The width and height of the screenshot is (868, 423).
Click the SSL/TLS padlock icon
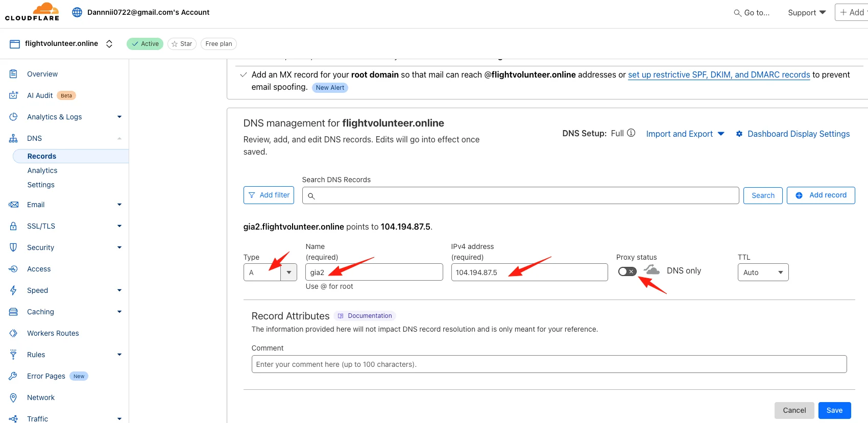point(14,226)
